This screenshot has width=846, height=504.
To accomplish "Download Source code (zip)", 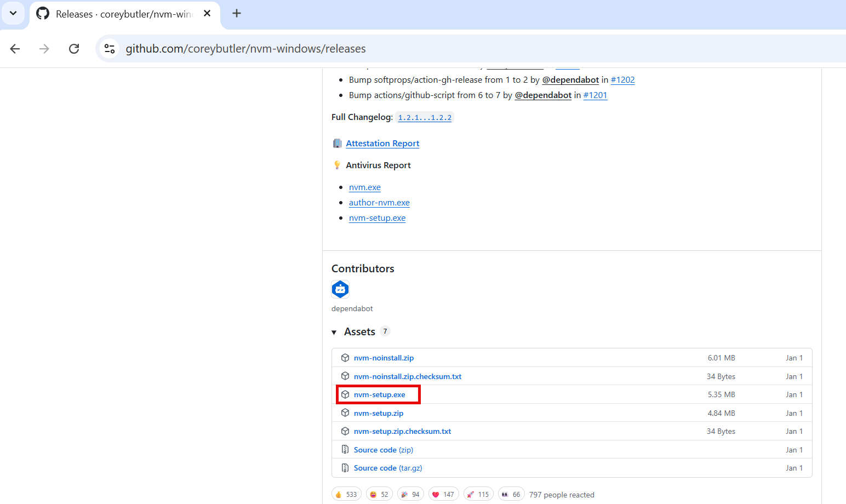I will tap(384, 450).
